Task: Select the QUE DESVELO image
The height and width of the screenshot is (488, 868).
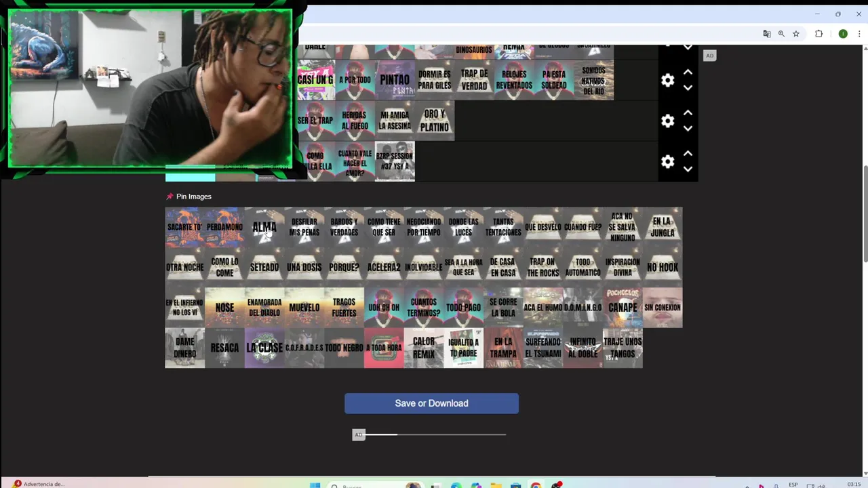Action: point(543,227)
